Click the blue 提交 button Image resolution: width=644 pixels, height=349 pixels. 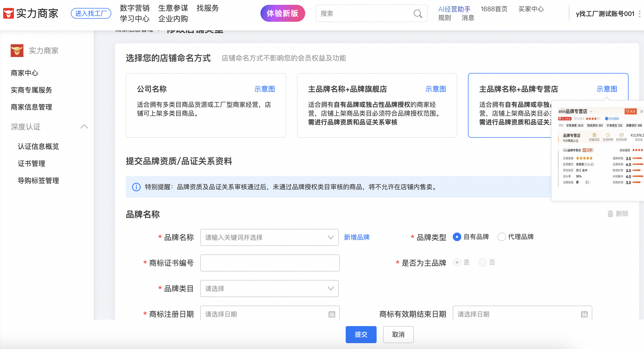click(x=361, y=334)
